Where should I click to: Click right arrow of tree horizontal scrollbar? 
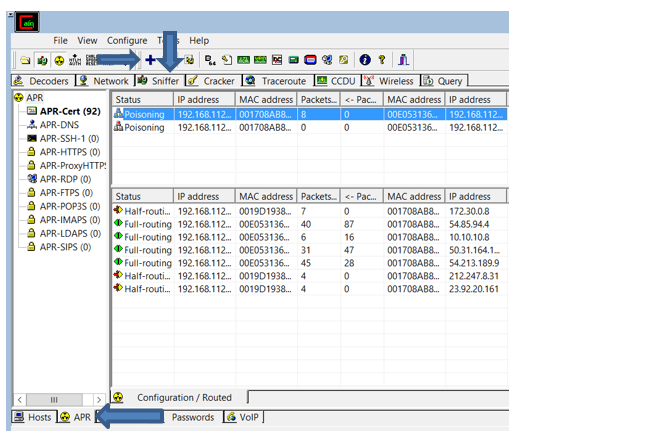point(99,399)
